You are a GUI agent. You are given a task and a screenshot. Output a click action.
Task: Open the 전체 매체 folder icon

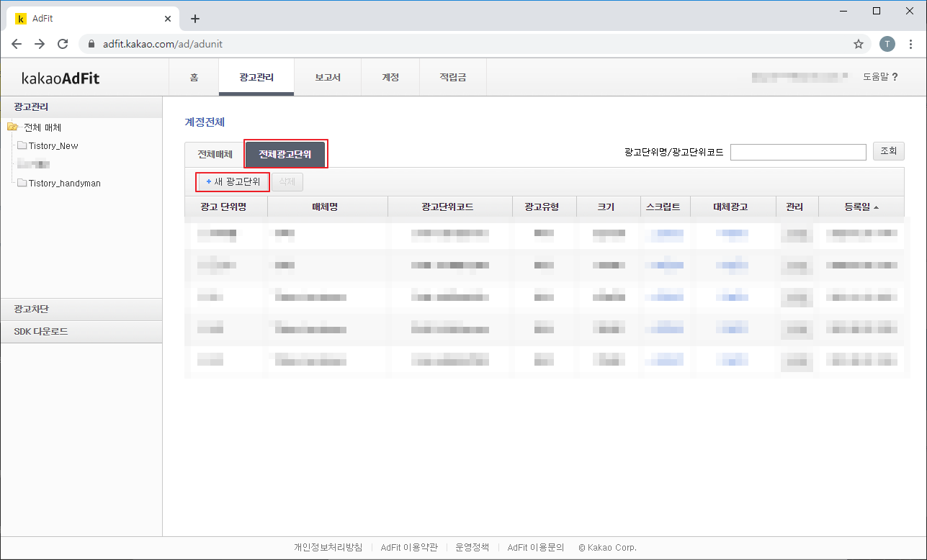[x=12, y=127]
